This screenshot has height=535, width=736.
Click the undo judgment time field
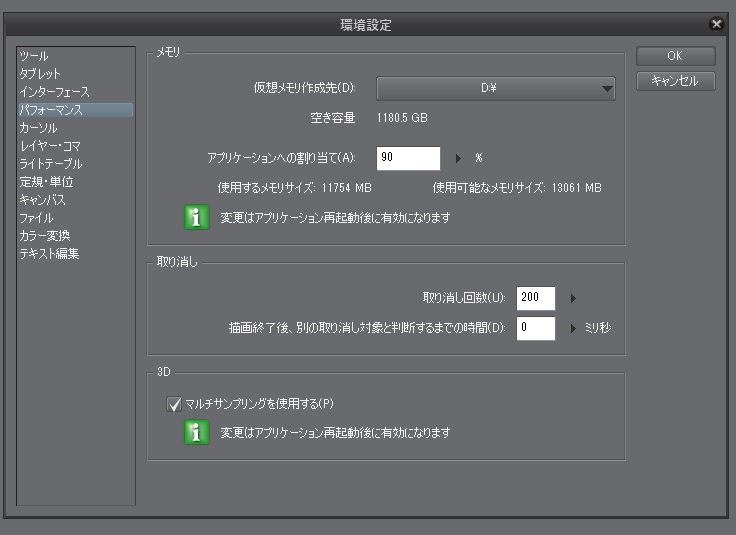pos(536,328)
